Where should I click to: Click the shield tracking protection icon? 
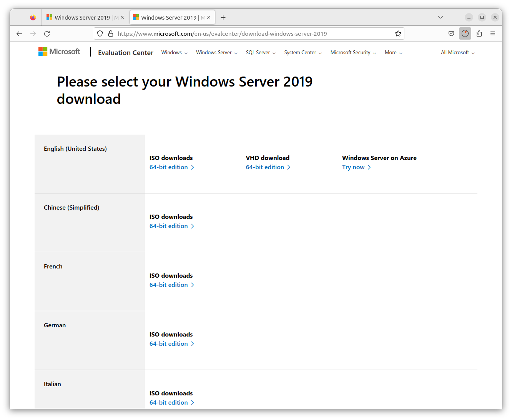pos(100,34)
